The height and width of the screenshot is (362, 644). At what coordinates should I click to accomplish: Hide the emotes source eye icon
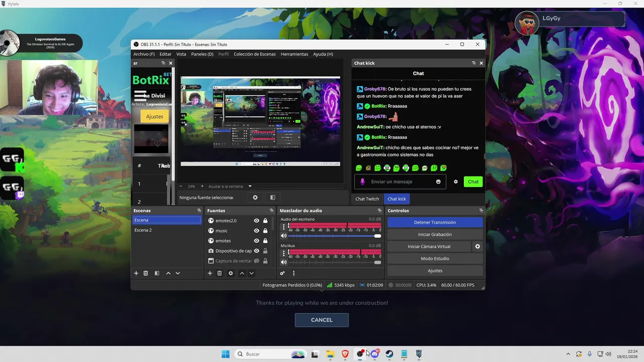(257, 241)
